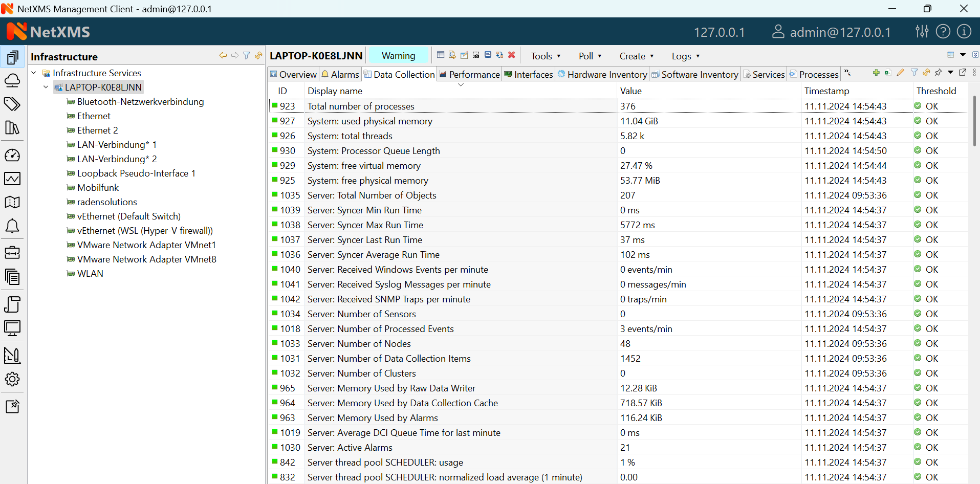Screen dimensions: 980x484
Task: Open the Tools dropdown menu
Action: [546, 56]
